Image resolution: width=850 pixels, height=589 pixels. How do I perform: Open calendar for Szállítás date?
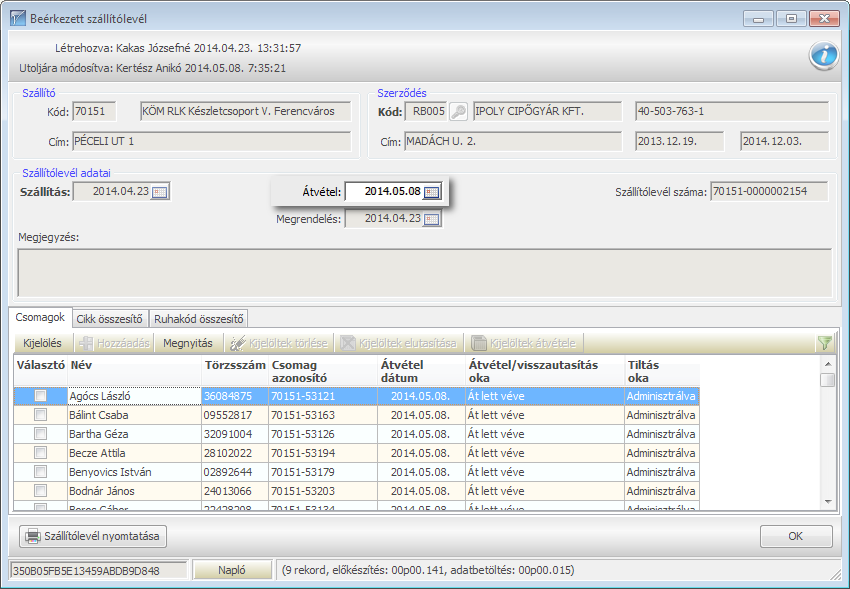159,192
